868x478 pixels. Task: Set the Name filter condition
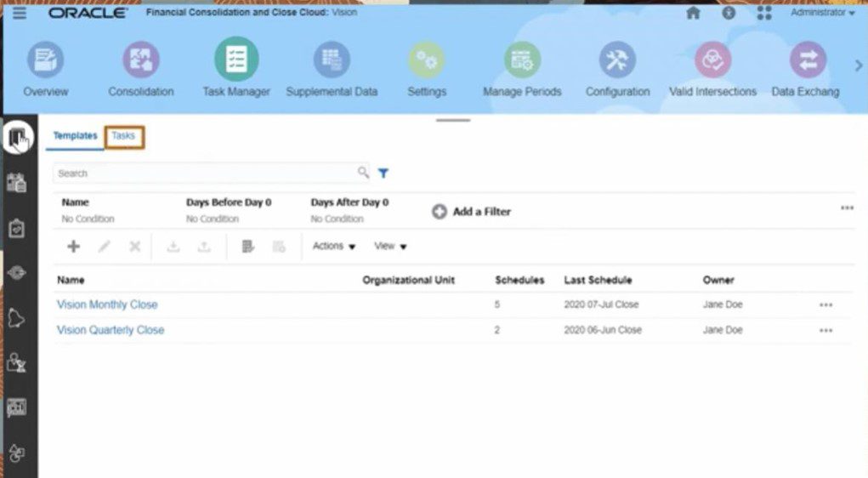88,210
